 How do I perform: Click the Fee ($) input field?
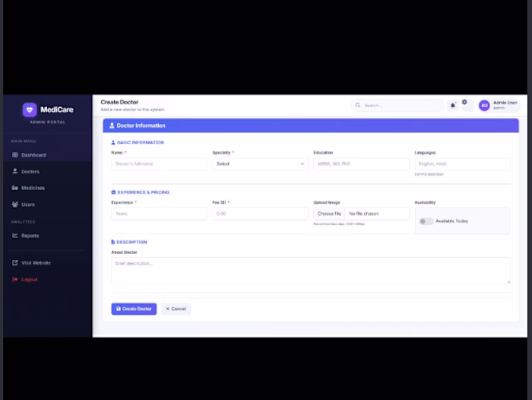point(260,214)
